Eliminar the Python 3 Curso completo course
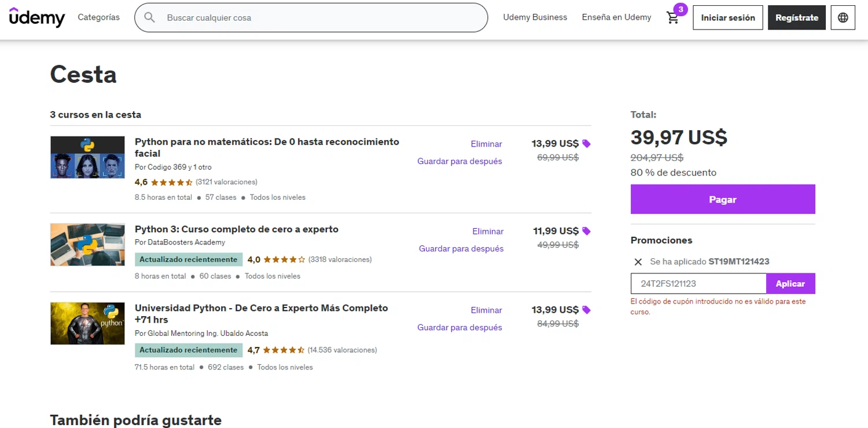The image size is (868, 428). 488,231
